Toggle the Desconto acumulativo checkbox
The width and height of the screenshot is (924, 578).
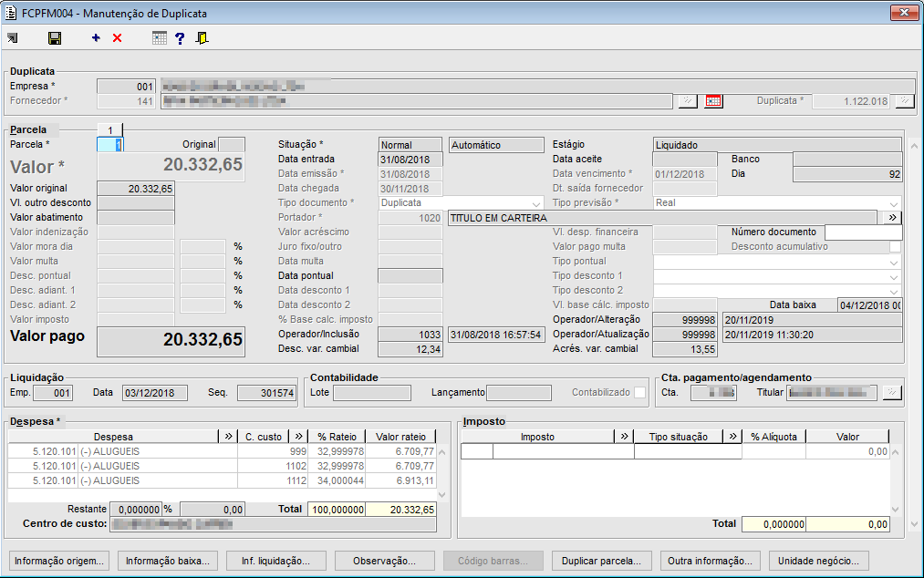895,246
